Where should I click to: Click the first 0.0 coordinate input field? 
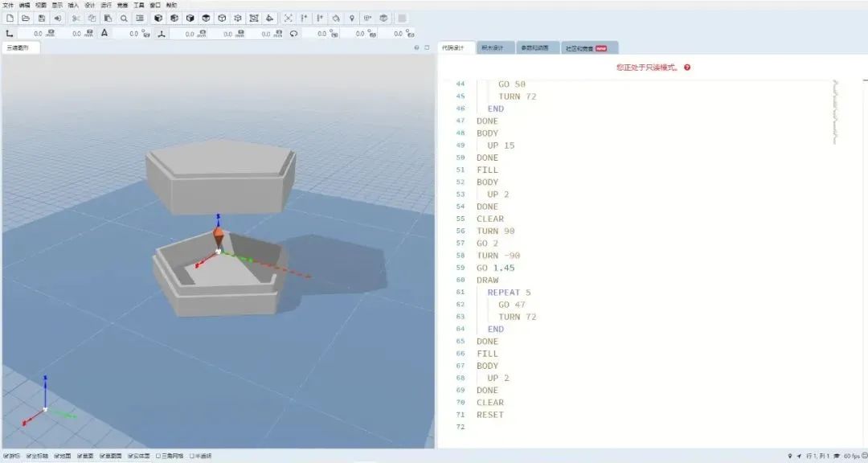36,34
